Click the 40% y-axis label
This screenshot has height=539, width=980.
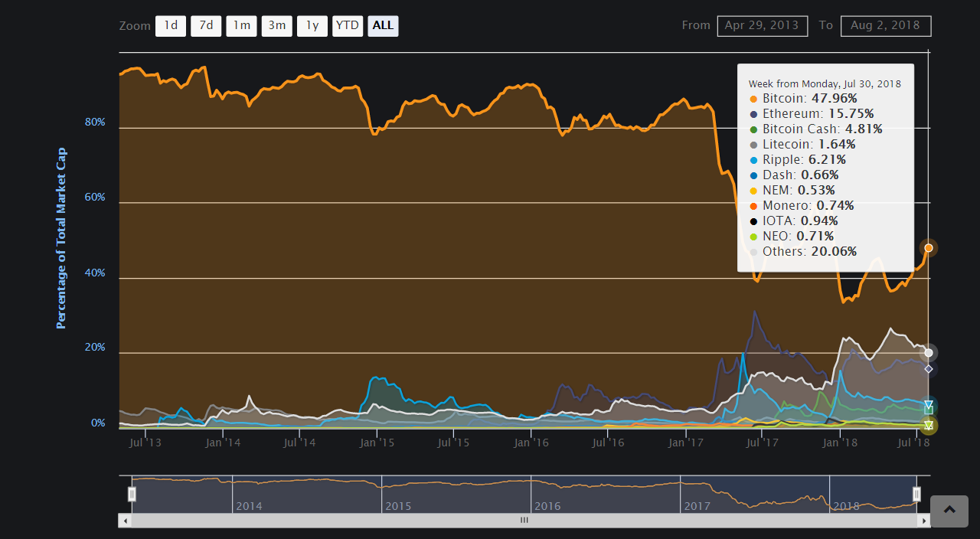tap(95, 273)
